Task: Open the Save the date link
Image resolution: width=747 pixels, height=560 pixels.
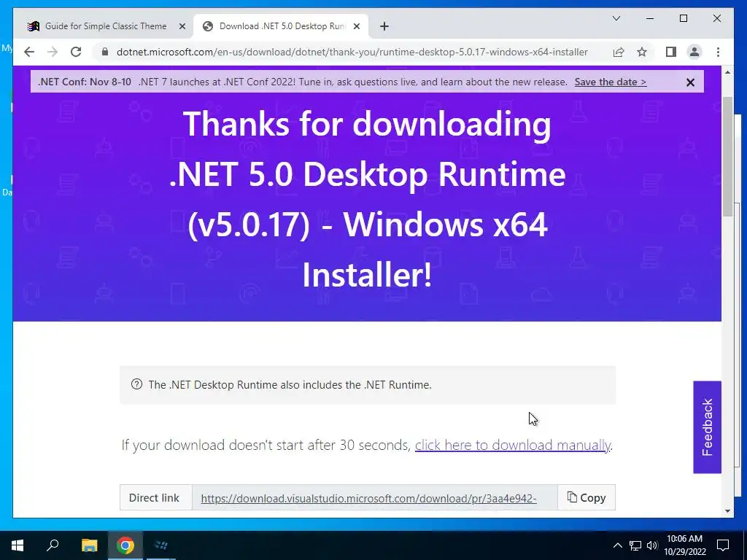Action: [x=611, y=82]
